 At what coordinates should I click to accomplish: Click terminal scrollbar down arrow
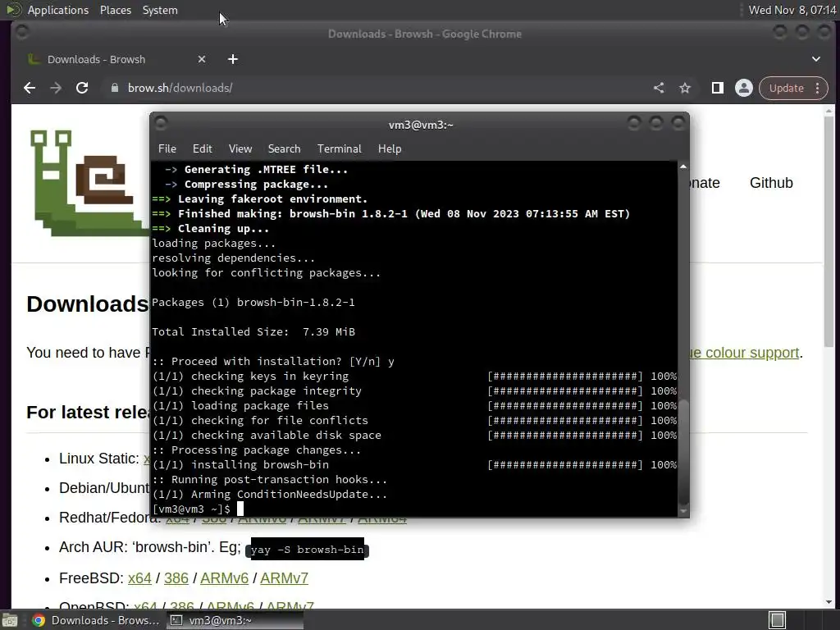[x=683, y=511]
